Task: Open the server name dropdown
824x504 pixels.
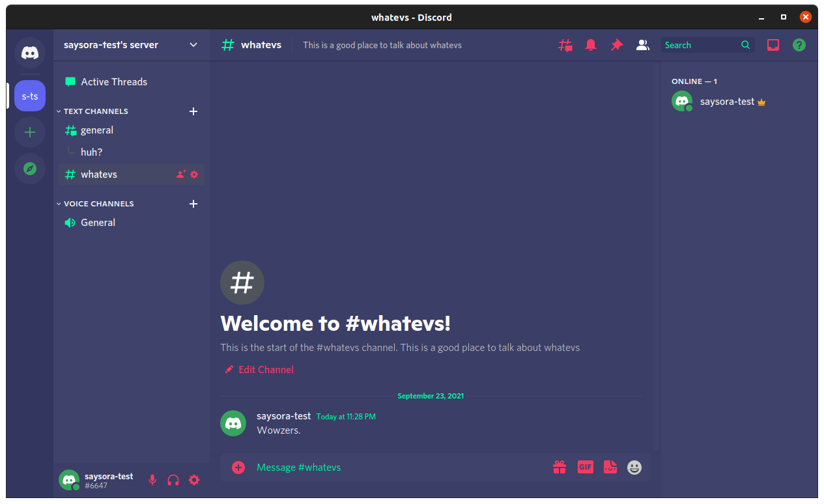Action: click(x=193, y=44)
